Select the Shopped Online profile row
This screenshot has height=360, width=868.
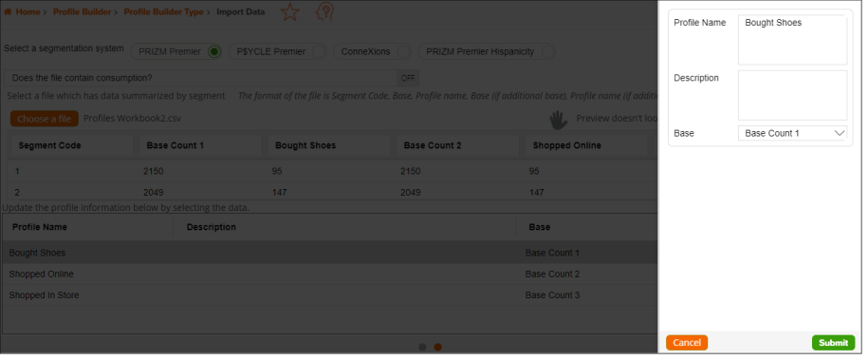tap(329, 274)
